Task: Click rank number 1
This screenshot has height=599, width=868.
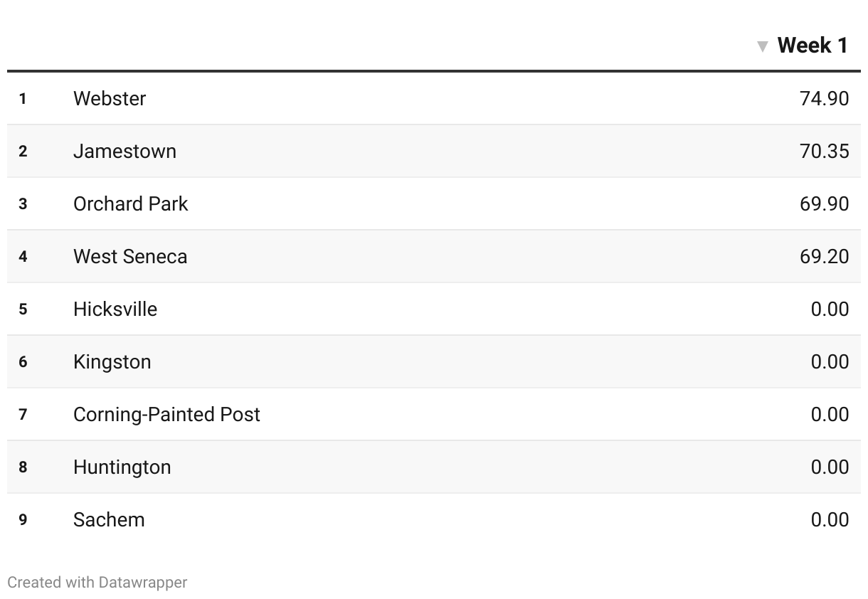Action: (23, 98)
